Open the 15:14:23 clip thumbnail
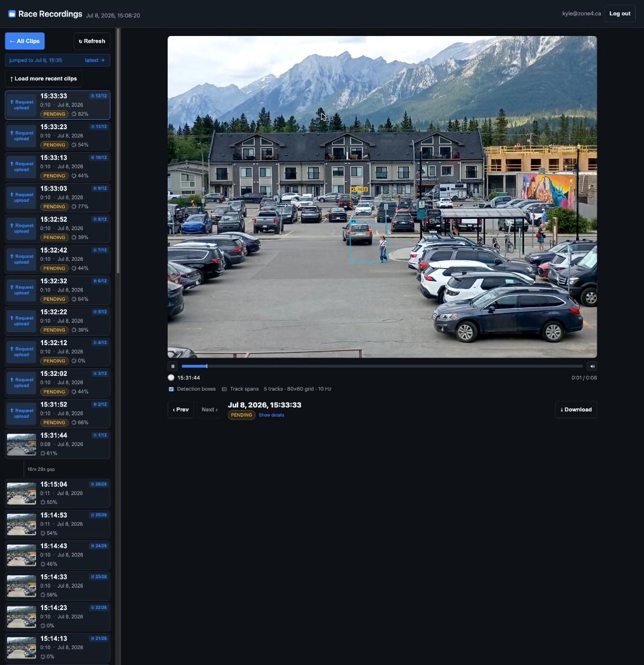The image size is (644, 665). 22,617
